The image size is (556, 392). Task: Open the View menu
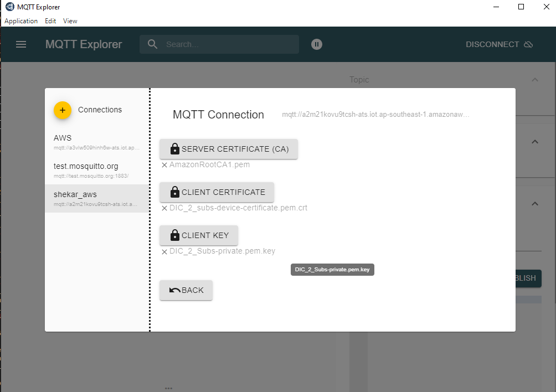coord(70,20)
